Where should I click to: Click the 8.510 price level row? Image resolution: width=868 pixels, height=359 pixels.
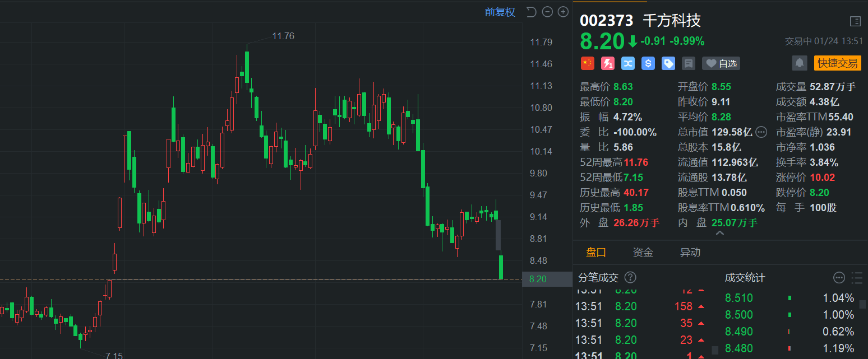pos(790,298)
